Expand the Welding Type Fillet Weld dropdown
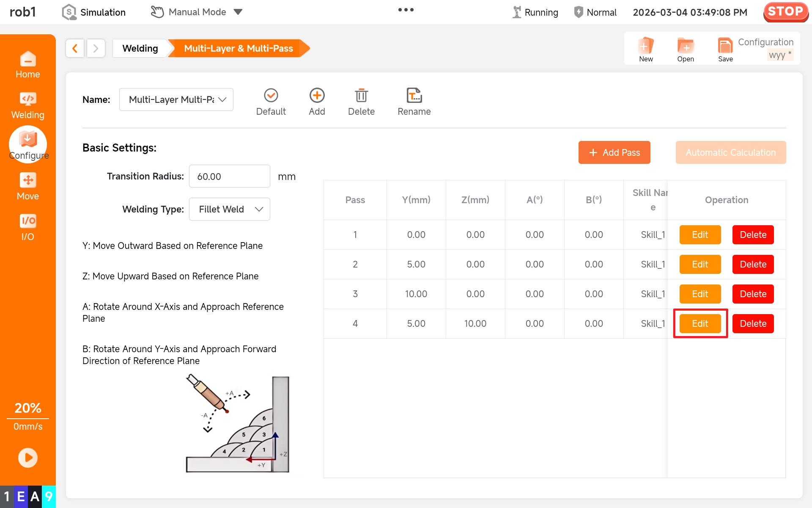The height and width of the screenshot is (508, 812). (x=229, y=209)
